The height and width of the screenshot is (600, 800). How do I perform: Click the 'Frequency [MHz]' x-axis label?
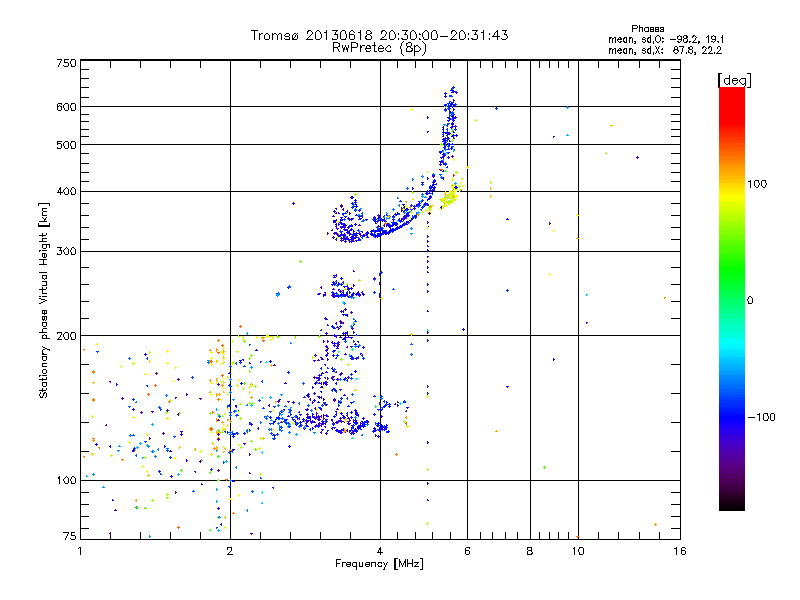379,563
